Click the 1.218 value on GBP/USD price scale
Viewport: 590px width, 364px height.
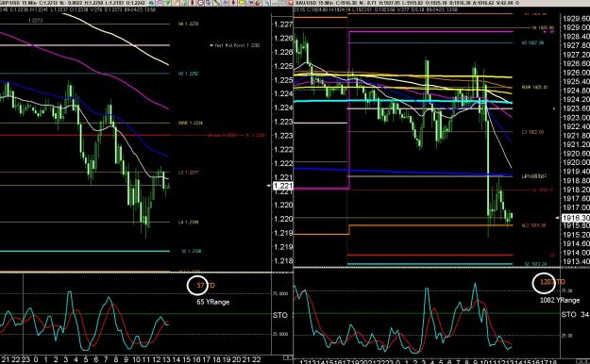283,260
